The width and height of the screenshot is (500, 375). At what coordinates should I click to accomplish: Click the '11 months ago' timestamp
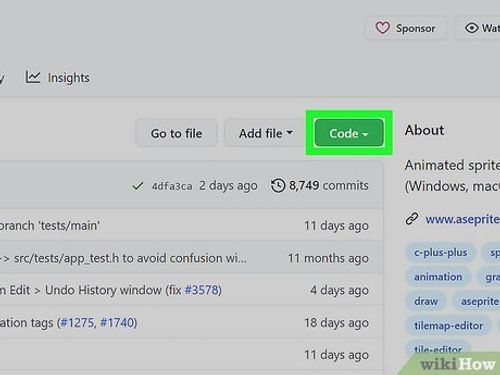point(328,258)
